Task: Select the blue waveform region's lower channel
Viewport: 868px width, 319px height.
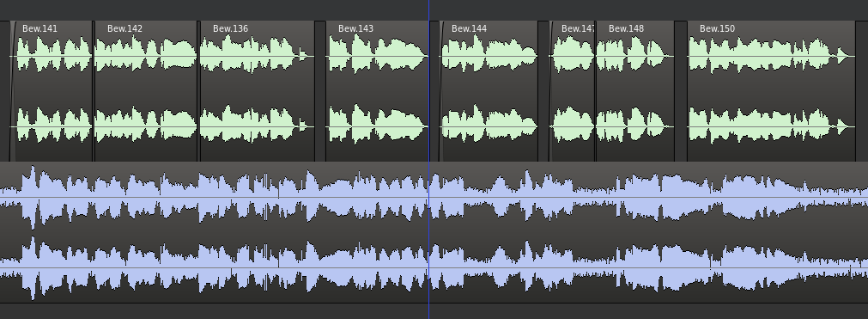Action: pos(434,268)
